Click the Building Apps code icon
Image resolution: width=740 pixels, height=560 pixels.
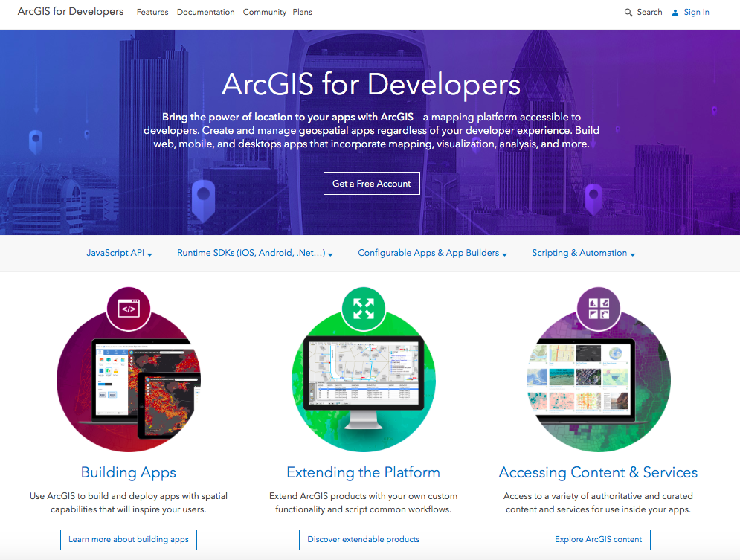pos(129,309)
